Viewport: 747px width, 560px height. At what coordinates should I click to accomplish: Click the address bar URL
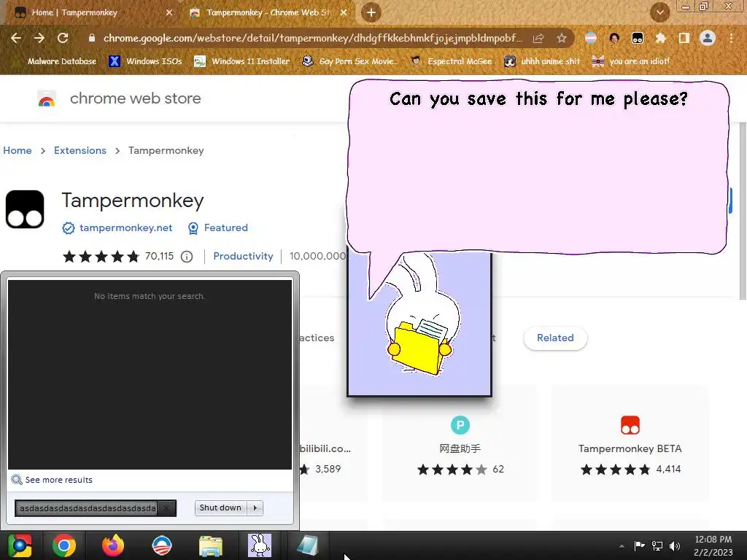[312, 38]
